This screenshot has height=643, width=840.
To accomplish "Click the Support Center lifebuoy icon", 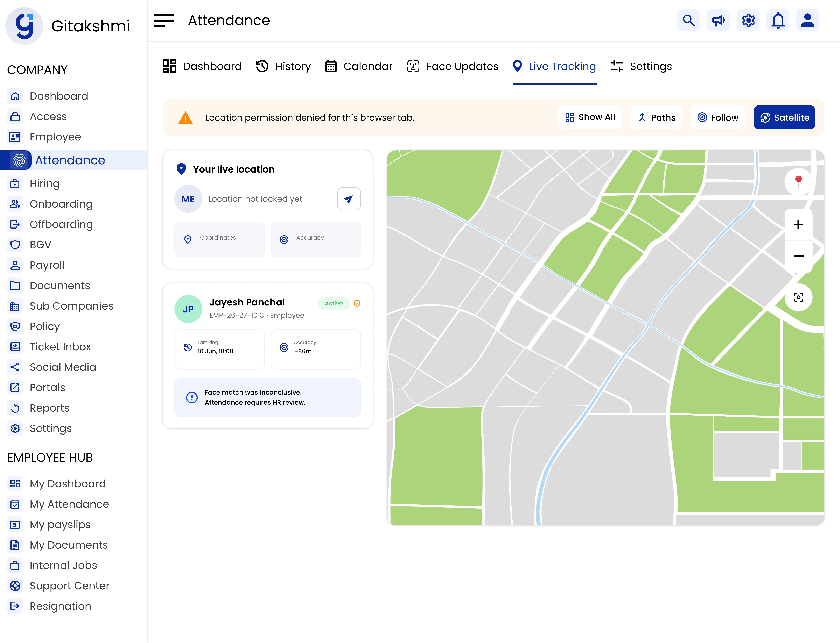I will (x=15, y=586).
